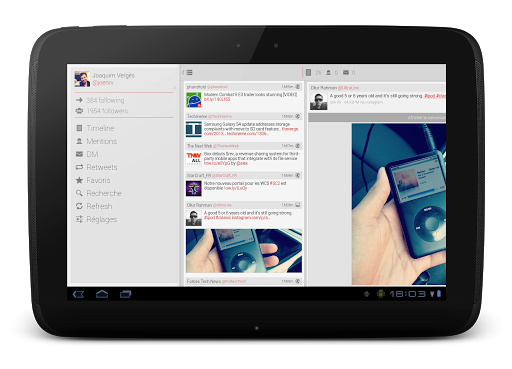Click the timeline unread counter icon
The image size is (512, 369).
(308, 72)
